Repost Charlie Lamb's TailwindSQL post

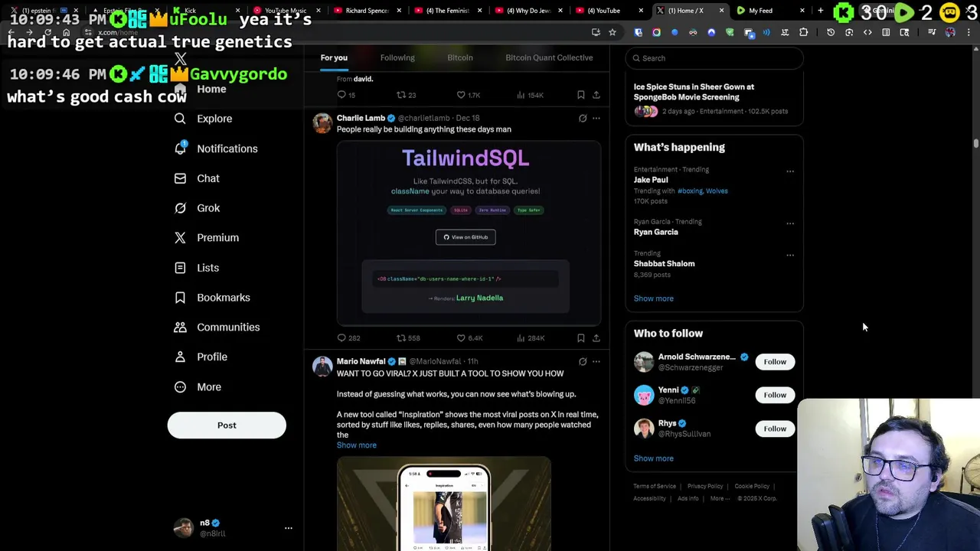pyautogui.click(x=408, y=337)
